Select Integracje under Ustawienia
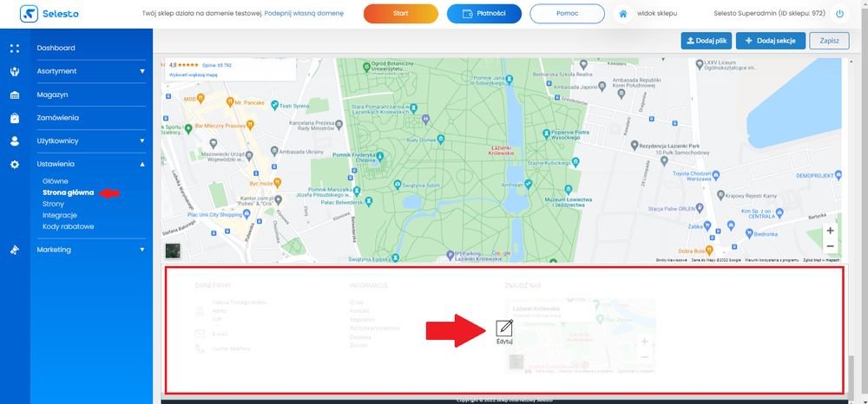868x404 pixels. [x=60, y=216]
